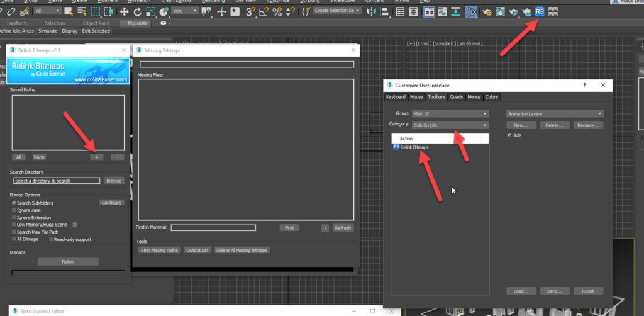The width and height of the screenshot is (644, 316).
Task: Open Edit Named Selection Sets icon
Action: click(306, 12)
